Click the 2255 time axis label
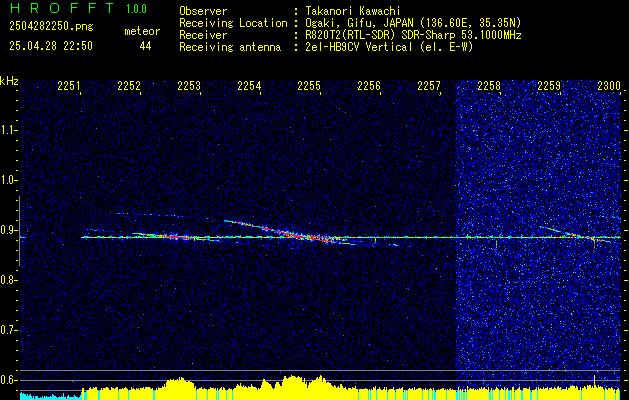The height and width of the screenshot is (400, 629). point(309,85)
